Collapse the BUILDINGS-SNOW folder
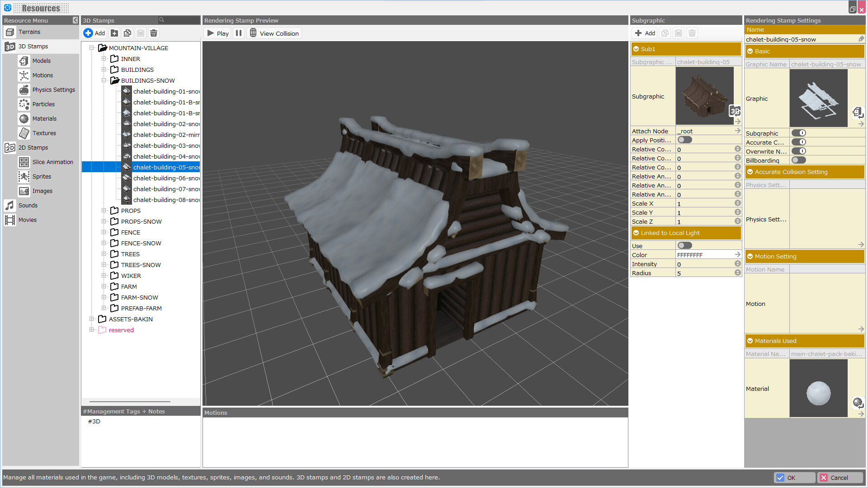The width and height of the screenshot is (868, 488). [104, 80]
